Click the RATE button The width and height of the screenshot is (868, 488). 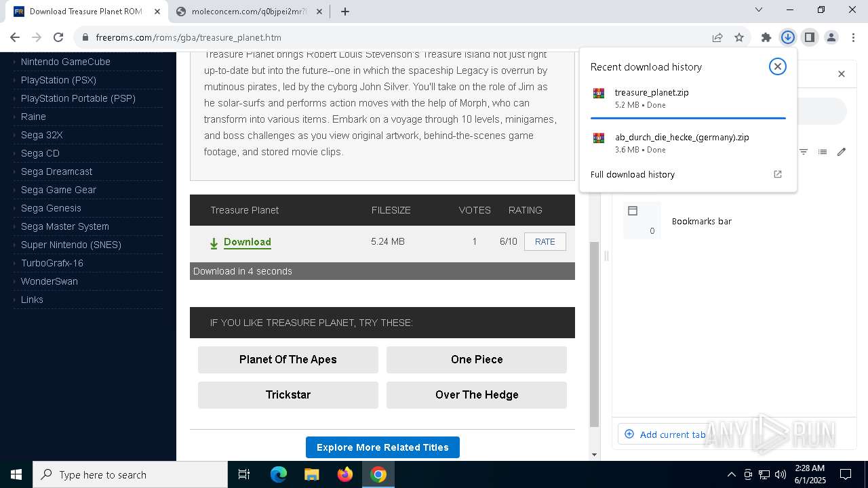pyautogui.click(x=545, y=242)
